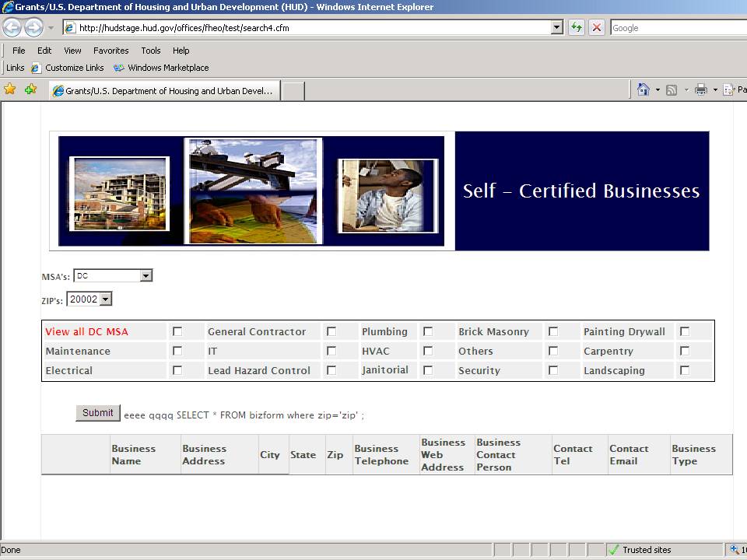Click the browser Forward arrow button
The height and width of the screenshot is (560, 747).
[33, 27]
